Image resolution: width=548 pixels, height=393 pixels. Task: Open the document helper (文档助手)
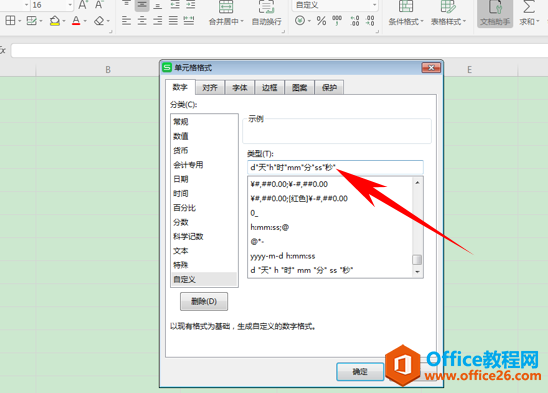coord(495,13)
